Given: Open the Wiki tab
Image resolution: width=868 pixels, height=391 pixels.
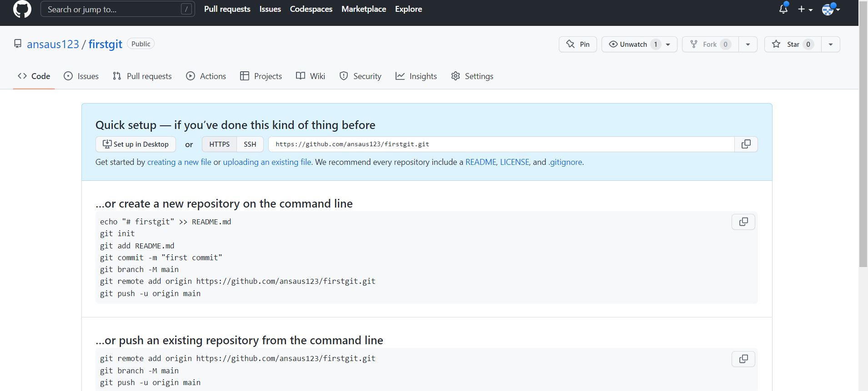Looking at the screenshot, I should click(x=311, y=76).
